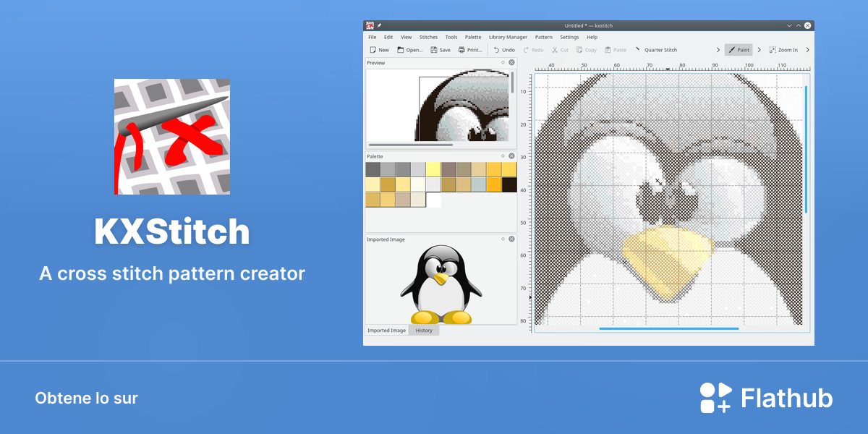Detach the Palette panel using its float icon

(503, 156)
